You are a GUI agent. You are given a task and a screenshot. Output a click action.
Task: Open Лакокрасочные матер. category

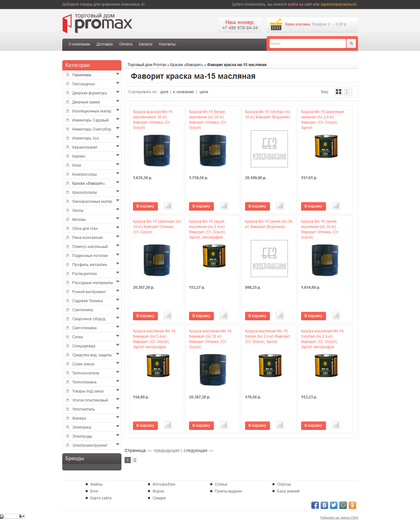[x=92, y=202]
